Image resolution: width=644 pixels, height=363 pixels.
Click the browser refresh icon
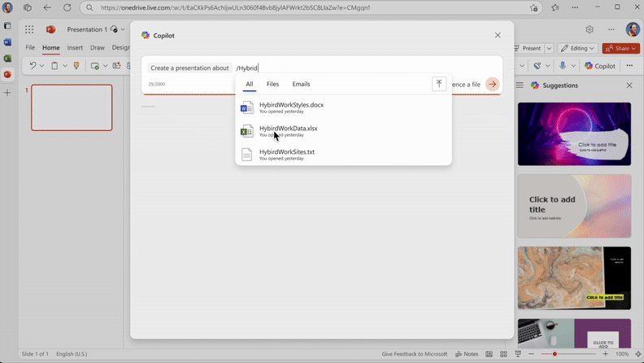[67, 7]
